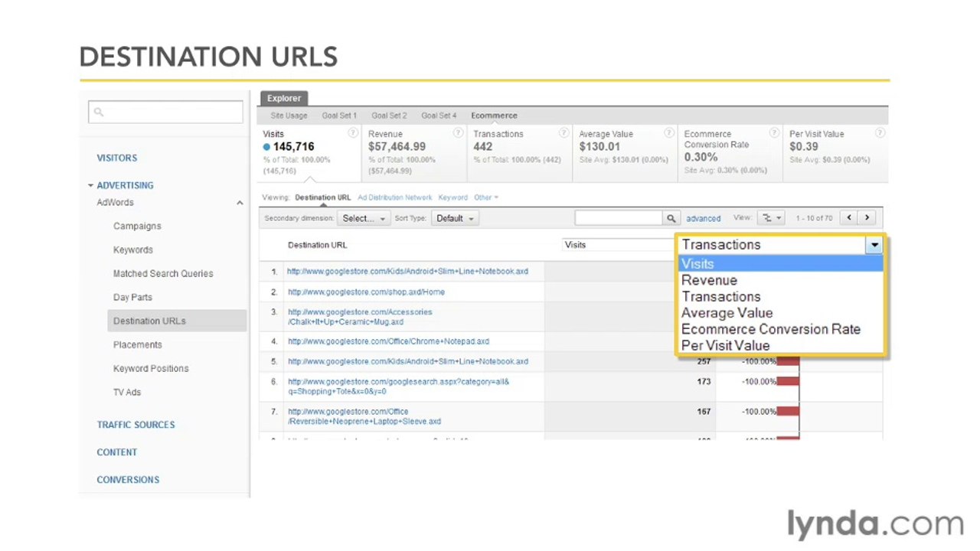Choose Transactions in the metric list
This screenshot has width=980, height=551.
click(780, 296)
